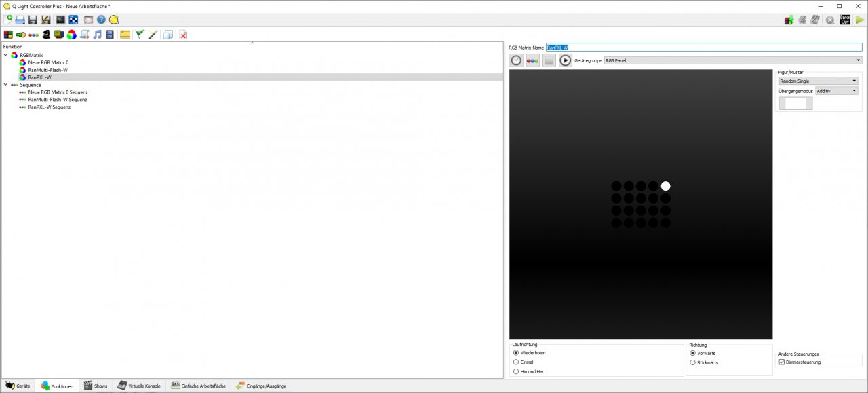Select RanPXL-W Sequenz item
The height and width of the screenshot is (393, 868).
click(49, 107)
